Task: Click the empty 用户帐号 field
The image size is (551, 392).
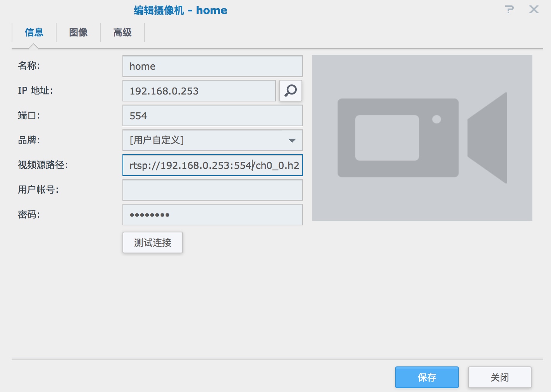Action: [x=213, y=190]
